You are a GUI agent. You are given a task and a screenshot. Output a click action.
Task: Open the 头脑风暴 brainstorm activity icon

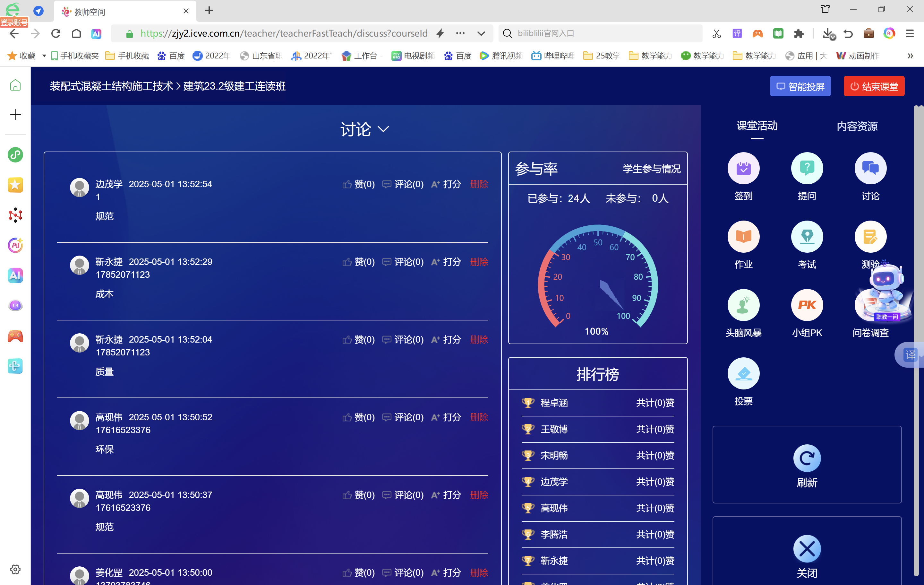tap(743, 305)
